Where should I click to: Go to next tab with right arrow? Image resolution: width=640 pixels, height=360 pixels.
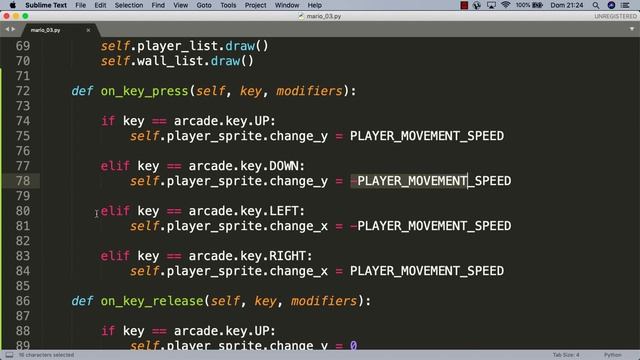13,29
